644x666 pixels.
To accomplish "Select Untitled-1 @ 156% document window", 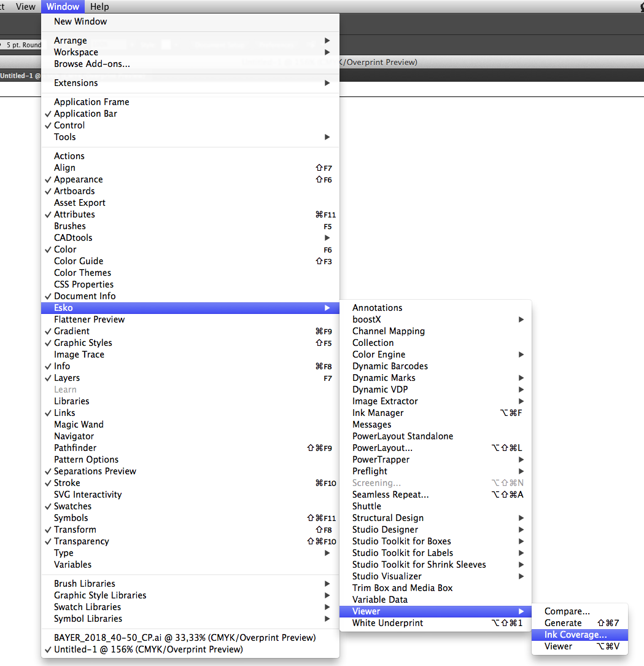I will [x=190, y=649].
